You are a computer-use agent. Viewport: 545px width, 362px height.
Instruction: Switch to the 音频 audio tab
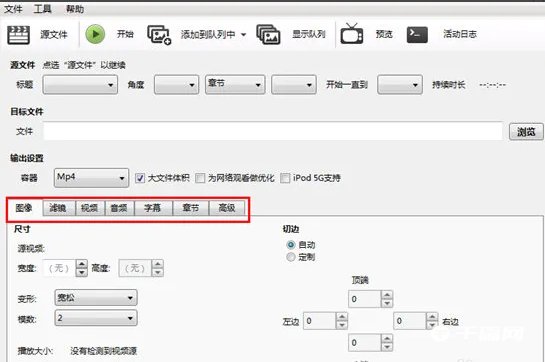119,208
